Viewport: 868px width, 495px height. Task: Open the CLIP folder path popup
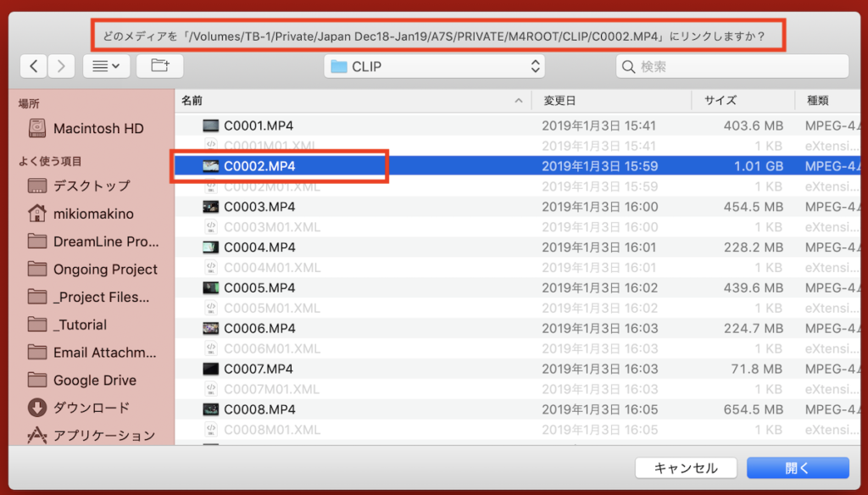pos(435,66)
